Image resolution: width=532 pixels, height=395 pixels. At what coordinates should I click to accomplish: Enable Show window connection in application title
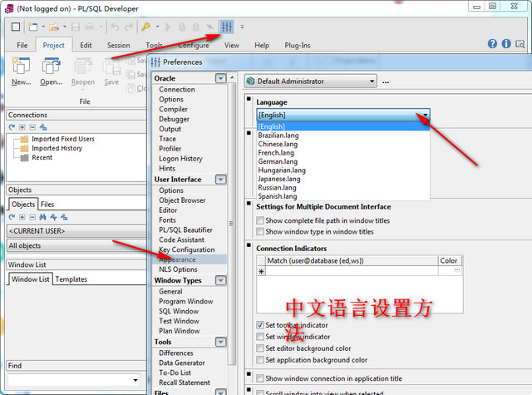click(x=260, y=378)
